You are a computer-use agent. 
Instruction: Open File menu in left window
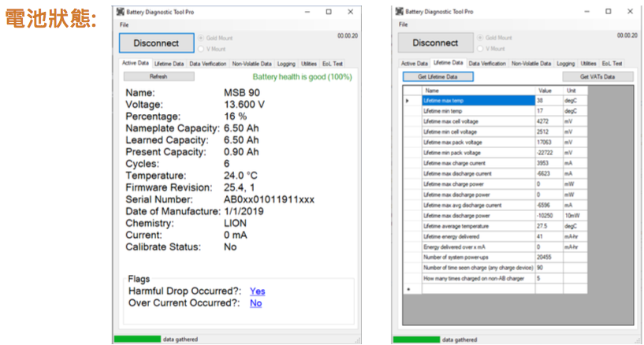click(x=124, y=24)
